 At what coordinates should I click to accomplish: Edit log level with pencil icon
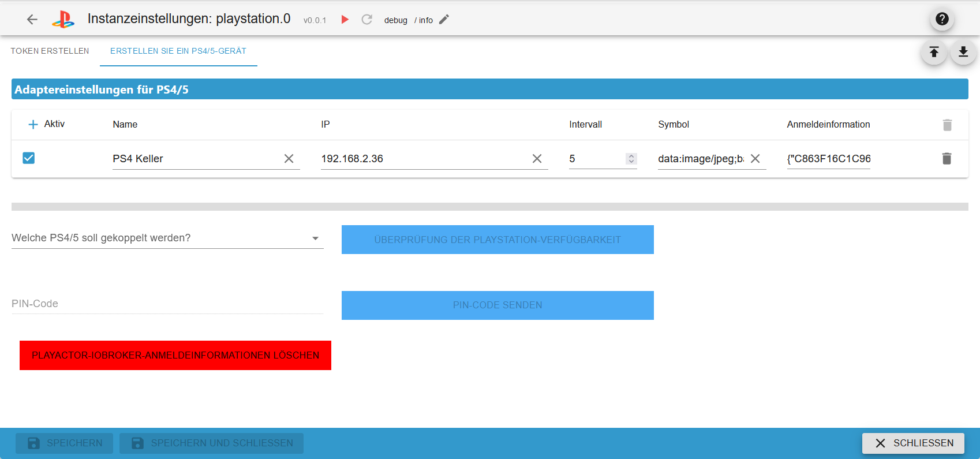pos(444,20)
